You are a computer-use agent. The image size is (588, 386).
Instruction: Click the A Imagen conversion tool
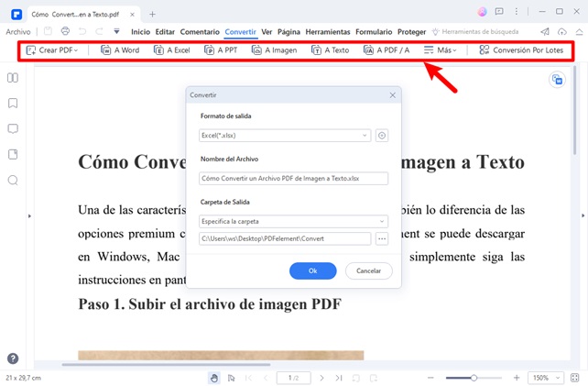[x=274, y=50]
